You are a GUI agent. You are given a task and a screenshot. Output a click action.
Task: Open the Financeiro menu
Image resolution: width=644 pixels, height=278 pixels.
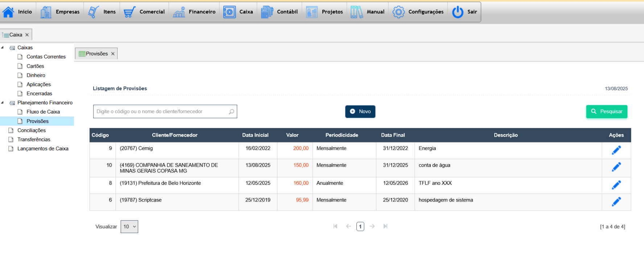click(x=194, y=12)
